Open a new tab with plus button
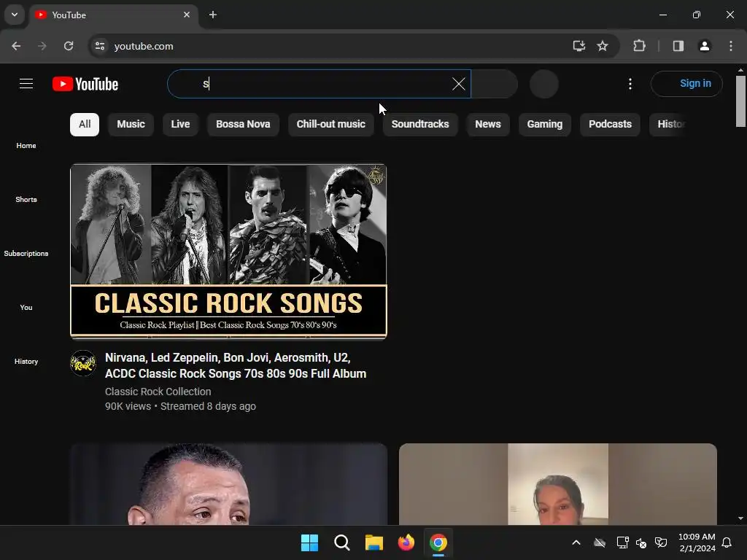747x560 pixels. [x=213, y=15]
